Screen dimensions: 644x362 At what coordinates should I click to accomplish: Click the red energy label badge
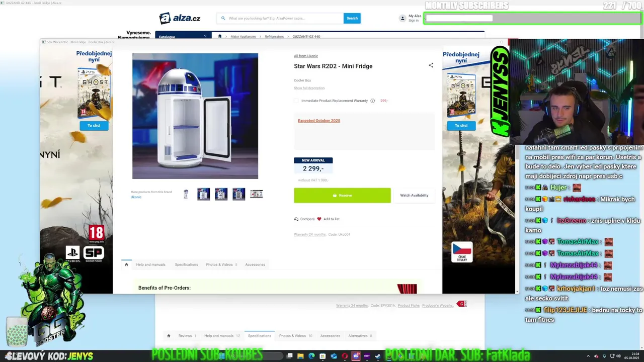click(x=462, y=304)
